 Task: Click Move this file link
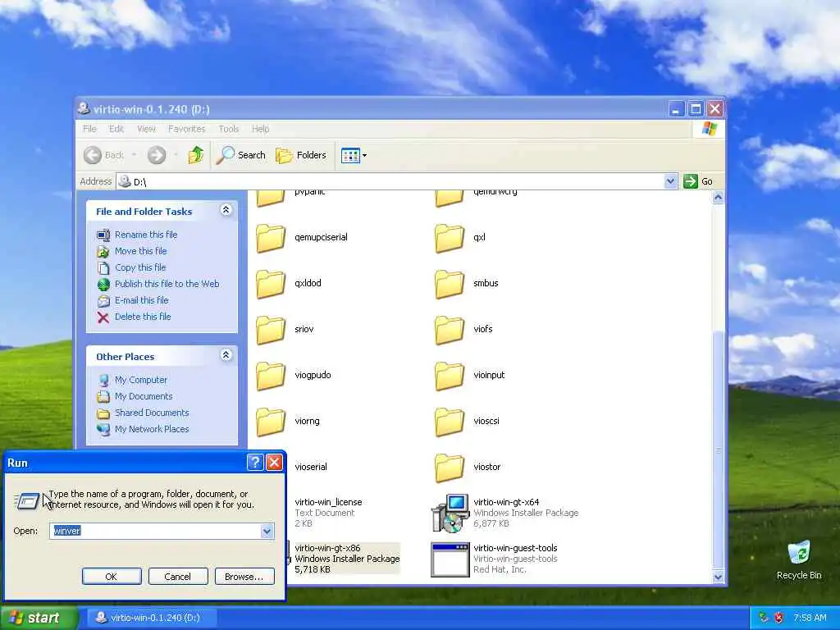coord(140,251)
